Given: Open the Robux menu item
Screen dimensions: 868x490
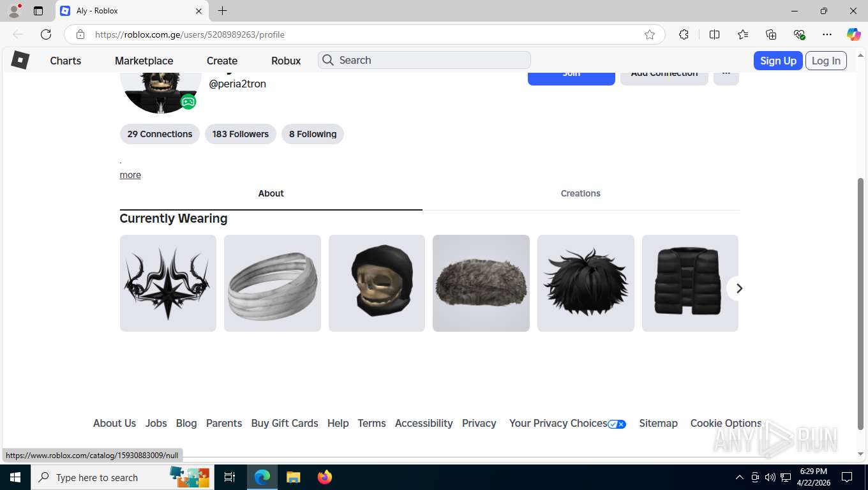Looking at the screenshot, I should point(286,61).
